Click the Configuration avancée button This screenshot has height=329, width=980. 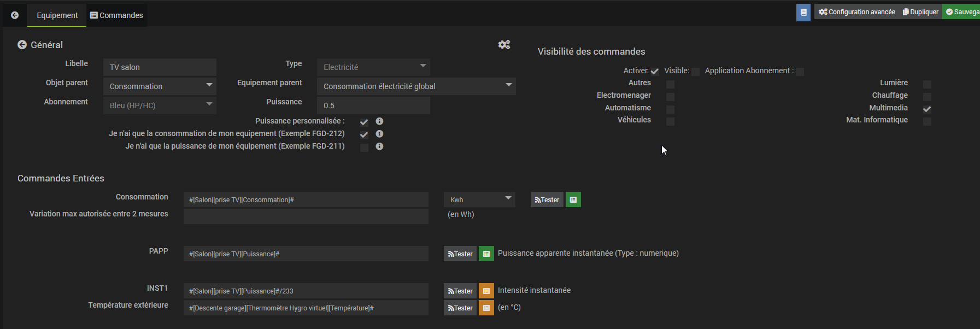point(856,12)
